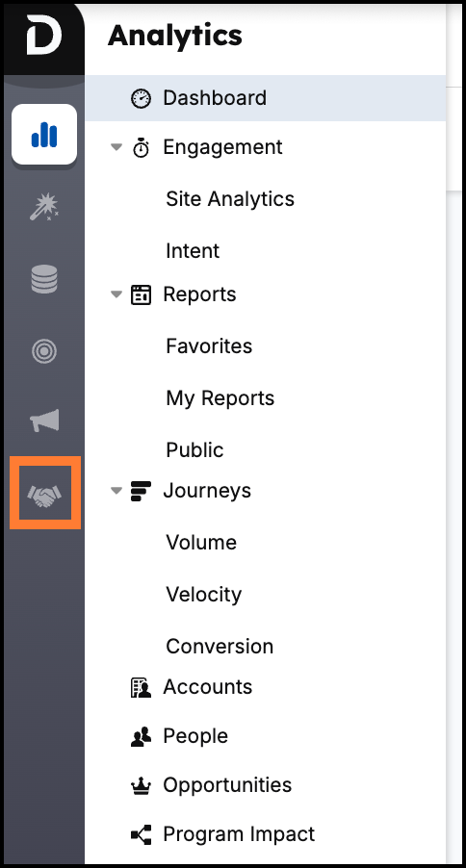Click the crown icon beside Opportunities
Screen dimensions: 466x868
[141, 785]
